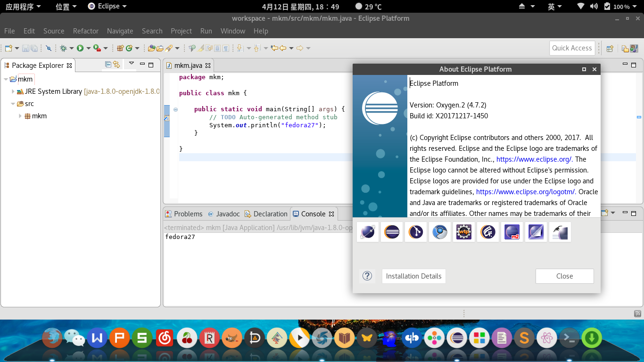Click the New file toolbar icon
Image resolution: width=644 pixels, height=362 pixels.
(x=8, y=48)
